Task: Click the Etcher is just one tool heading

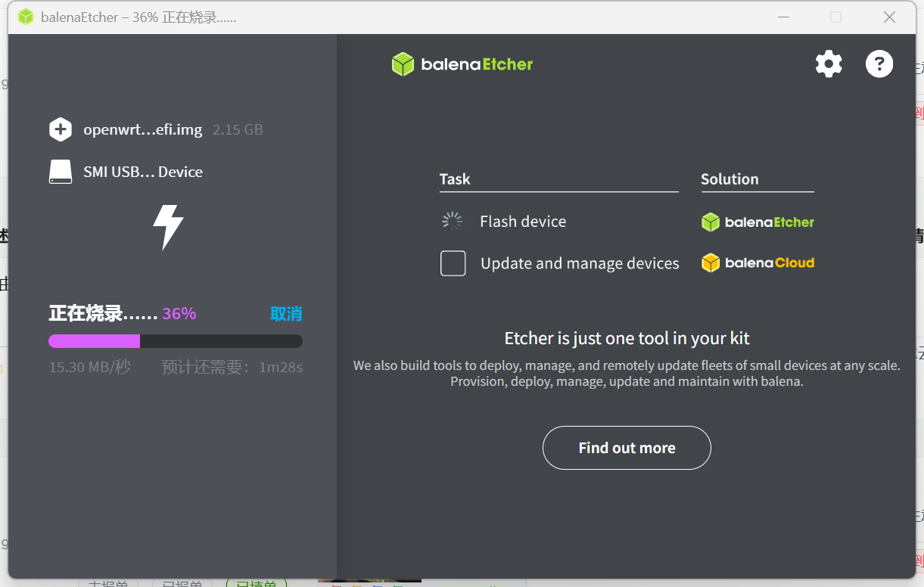Action: tap(627, 338)
